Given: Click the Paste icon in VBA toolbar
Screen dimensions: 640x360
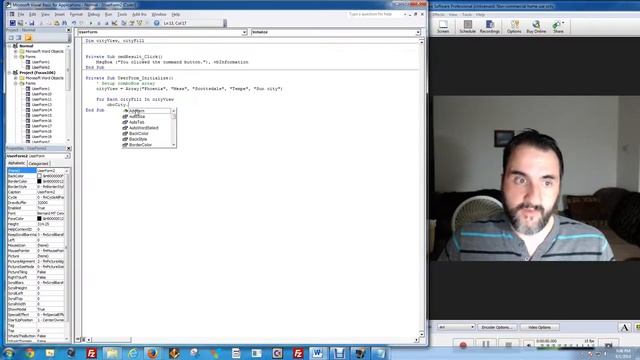Looking at the screenshot, I should pyautogui.click(x=56, y=23).
